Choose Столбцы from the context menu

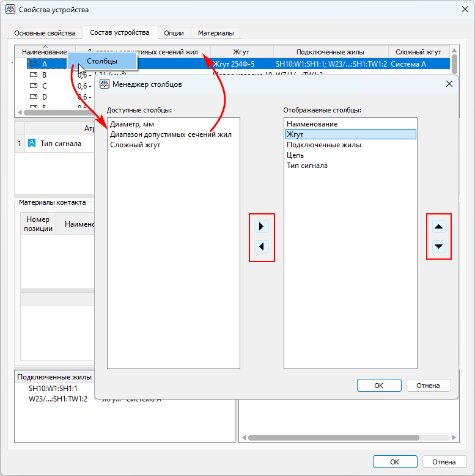[102, 61]
